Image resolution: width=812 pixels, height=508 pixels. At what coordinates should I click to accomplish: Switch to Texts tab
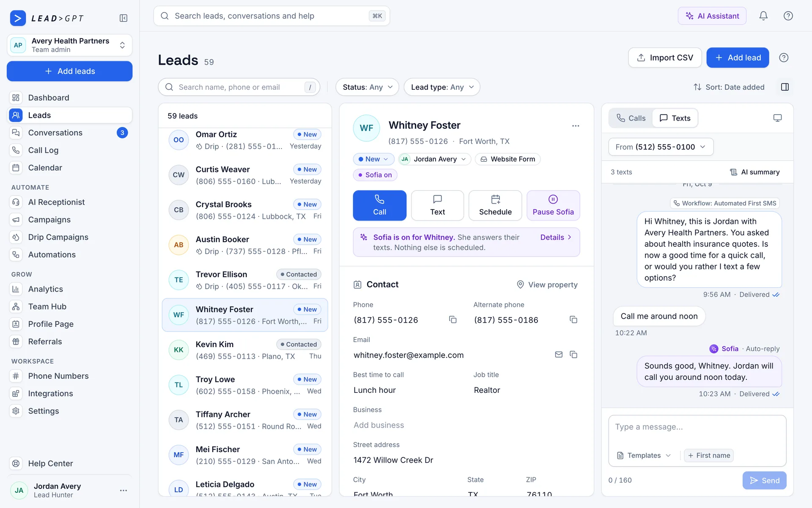pyautogui.click(x=675, y=118)
